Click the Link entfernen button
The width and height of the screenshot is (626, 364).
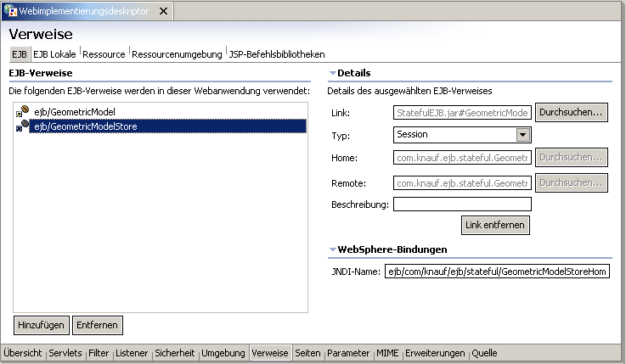495,225
